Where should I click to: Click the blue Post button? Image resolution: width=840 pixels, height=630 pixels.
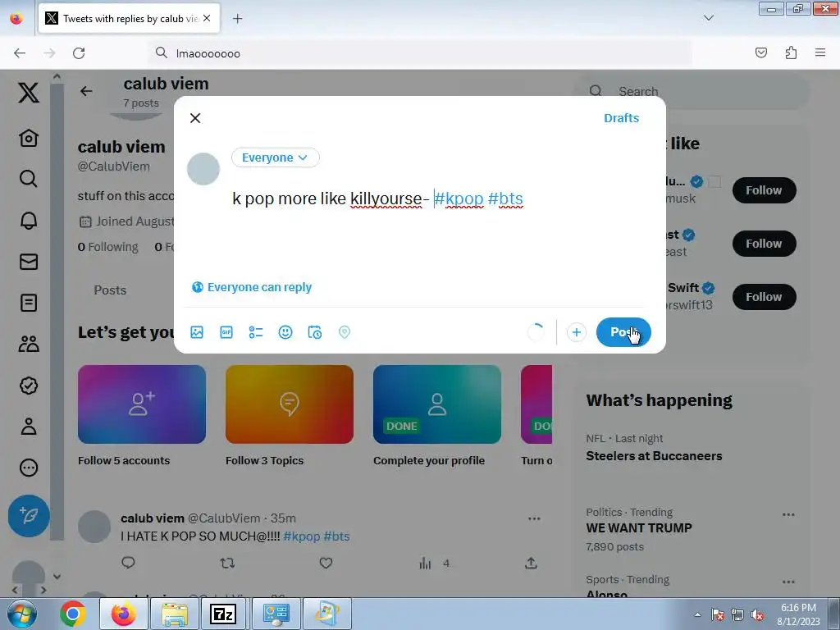[x=623, y=332]
